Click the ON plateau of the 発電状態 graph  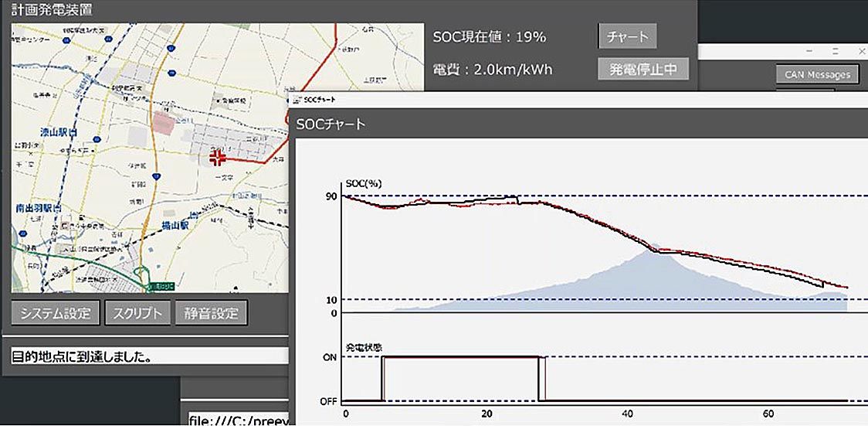[460, 356]
